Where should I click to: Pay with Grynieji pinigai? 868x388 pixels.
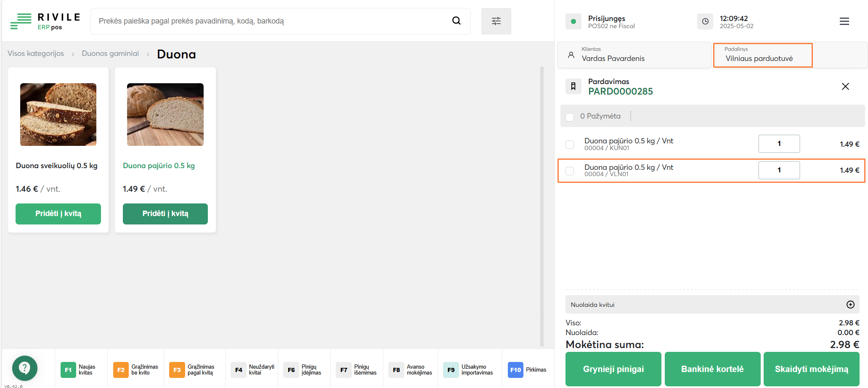point(613,369)
